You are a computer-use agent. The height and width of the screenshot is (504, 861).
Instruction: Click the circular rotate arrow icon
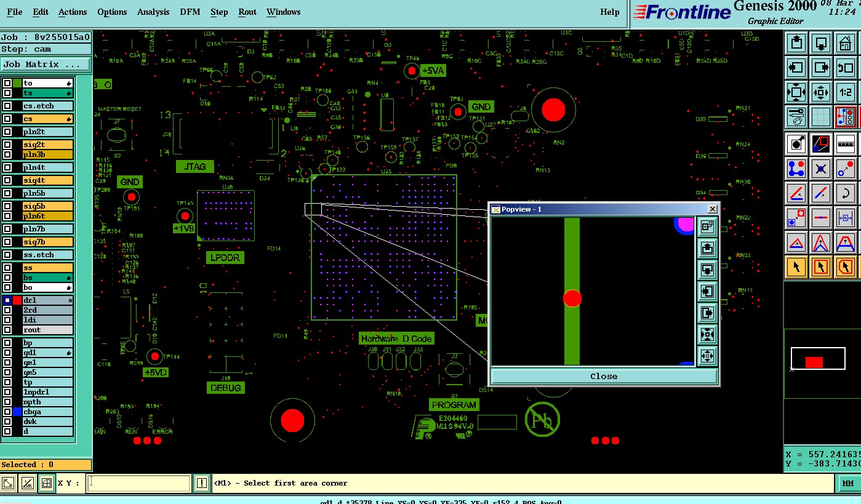(x=846, y=193)
